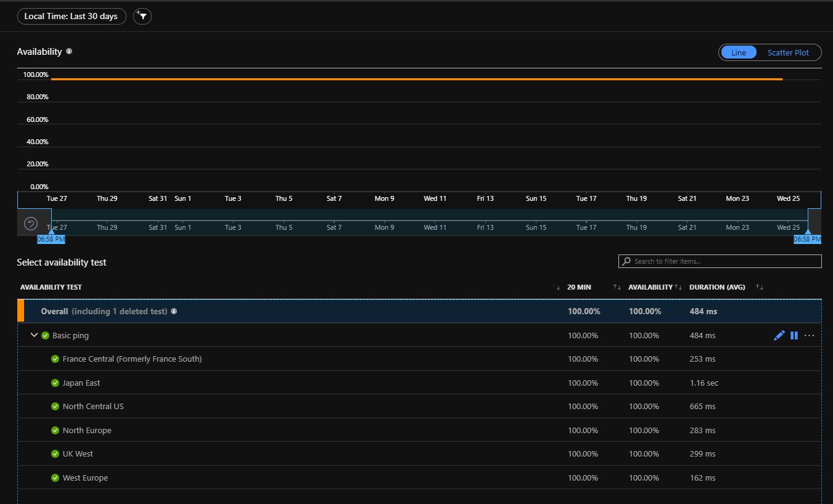Open more options for Basic ping
Screen dimensions: 833x504
(810, 335)
